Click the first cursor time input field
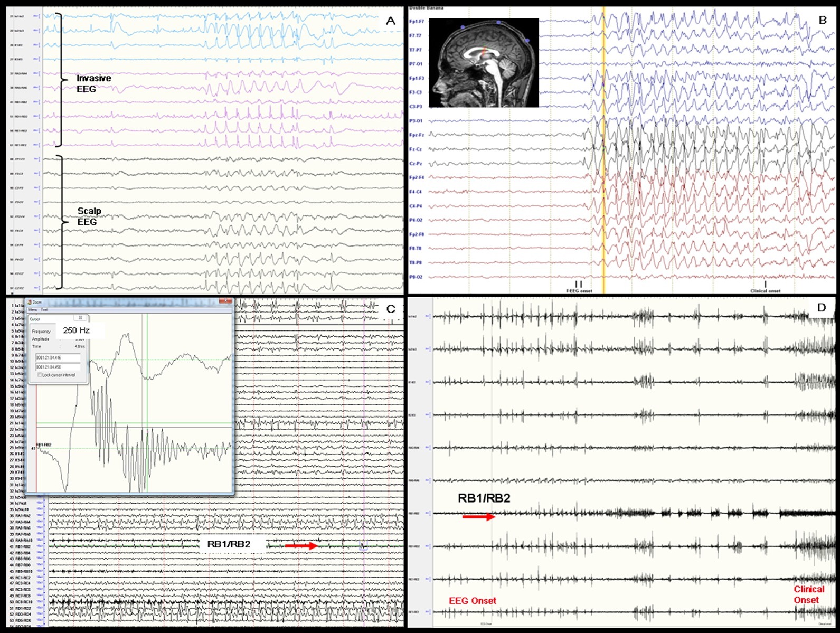 point(58,358)
